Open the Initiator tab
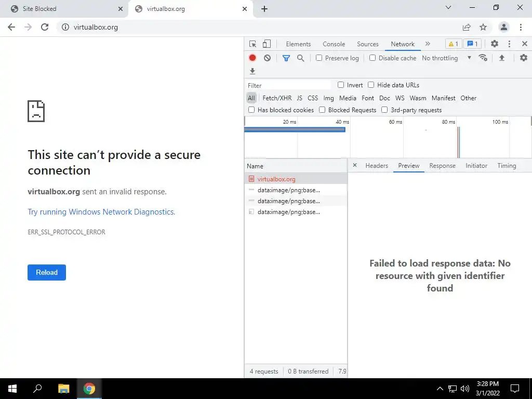This screenshot has width=532, height=399. pyautogui.click(x=476, y=166)
